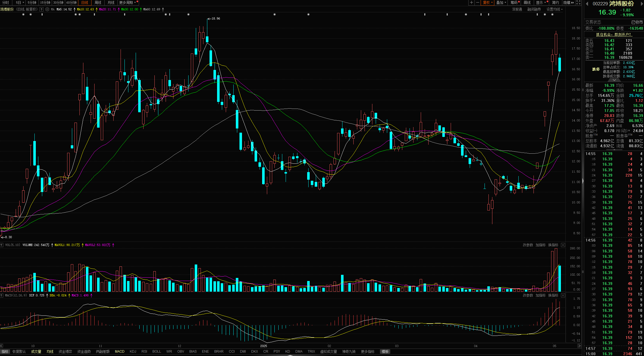Click MA10:12.63 yellow legend
This screenshot has height=356, width=644.
pos(85,9)
